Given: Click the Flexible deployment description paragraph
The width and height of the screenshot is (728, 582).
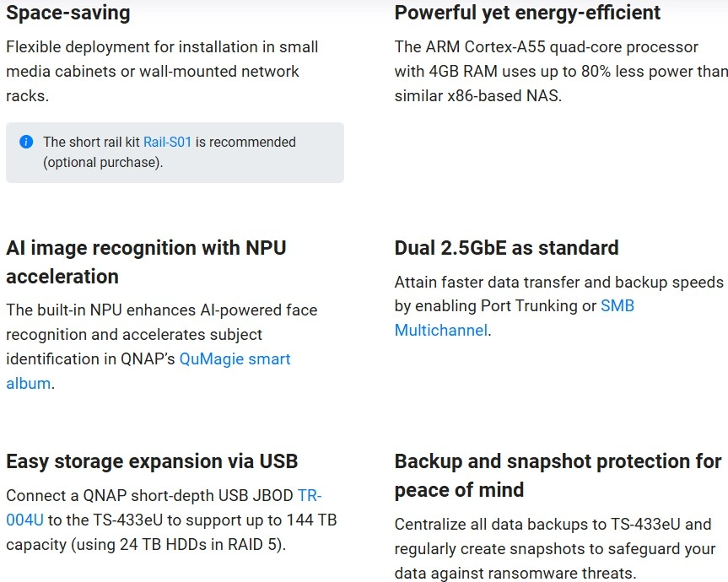Looking at the screenshot, I should click(162, 72).
